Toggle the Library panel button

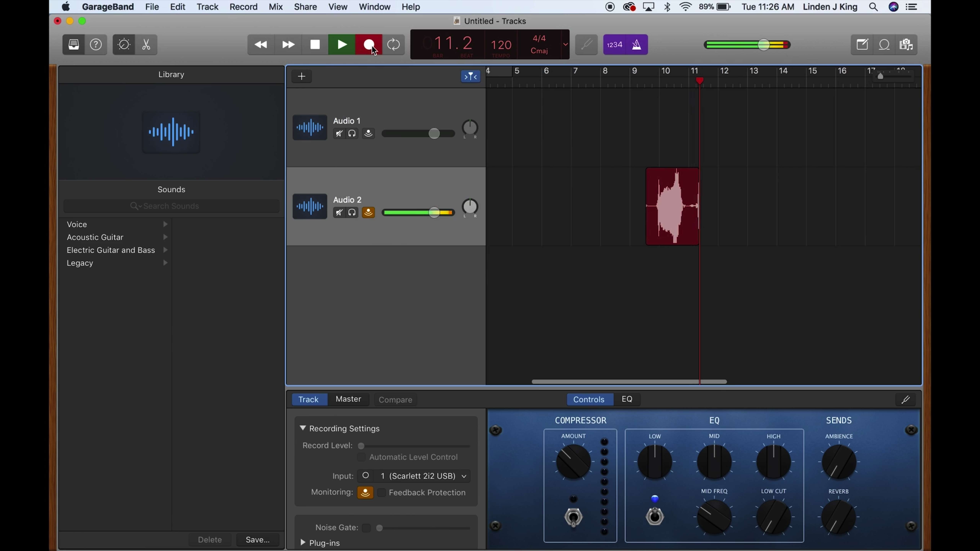click(73, 45)
